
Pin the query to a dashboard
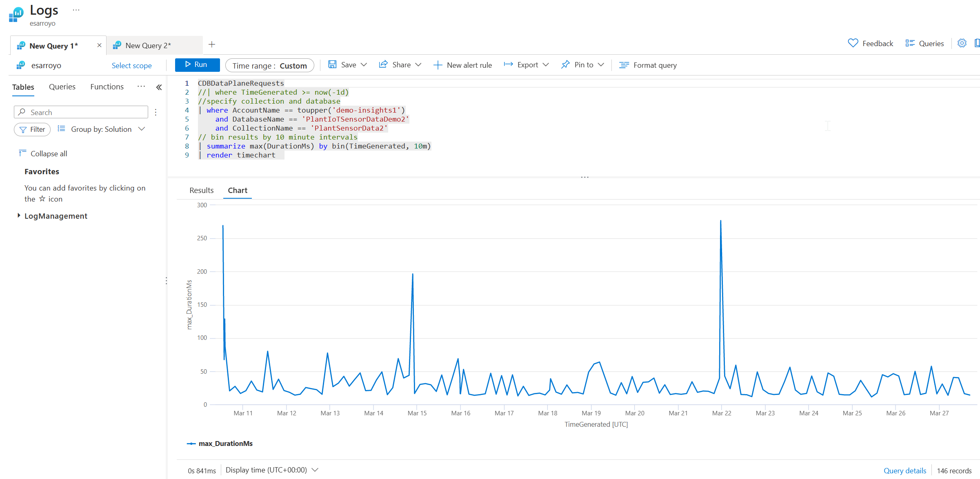click(582, 65)
